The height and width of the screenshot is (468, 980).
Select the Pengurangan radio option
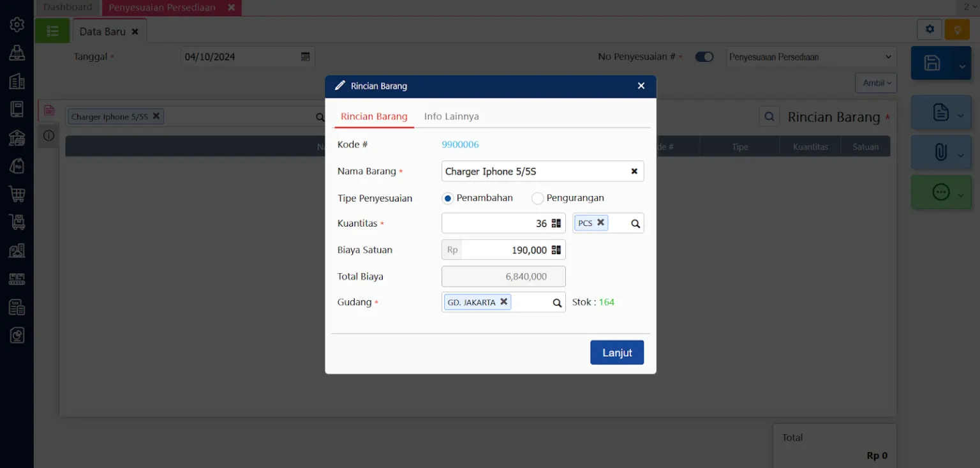coord(538,199)
